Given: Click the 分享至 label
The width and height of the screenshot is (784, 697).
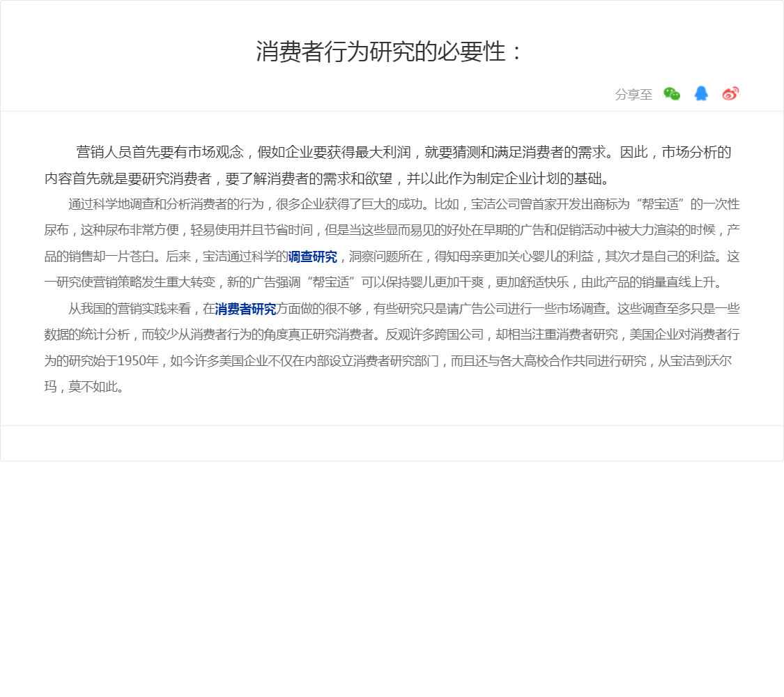Looking at the screenshot, I should tap(633, 95).
